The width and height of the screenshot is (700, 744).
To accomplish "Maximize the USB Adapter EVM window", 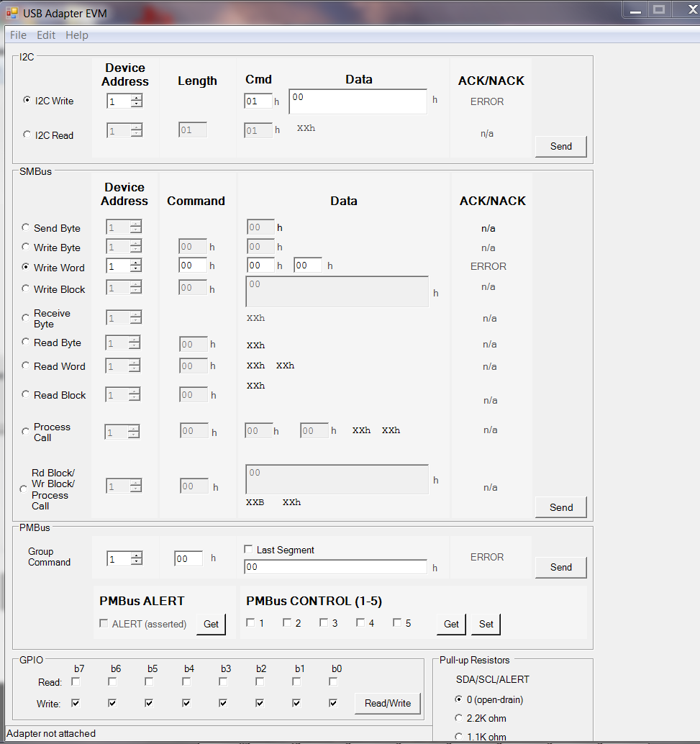I will pos(659,9).
